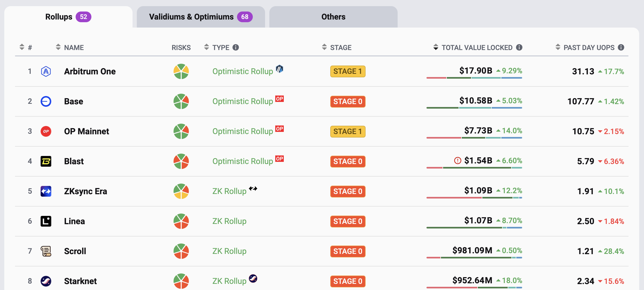Click OP Mainnet $7.73B TVL value
The image size is (644, 290).
[x=478, y=131]
